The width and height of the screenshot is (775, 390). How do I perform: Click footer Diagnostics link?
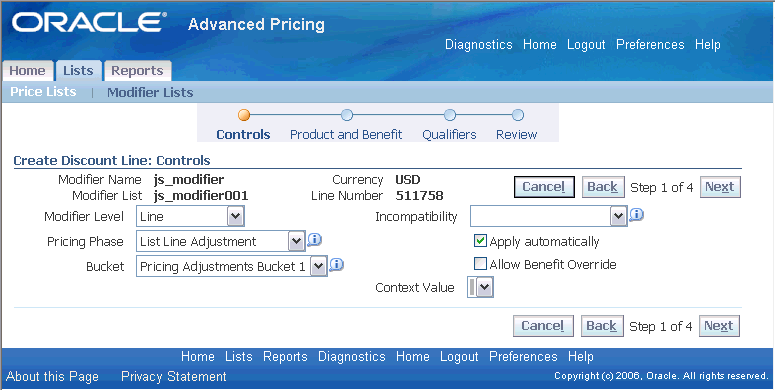(x=351, y=356)
